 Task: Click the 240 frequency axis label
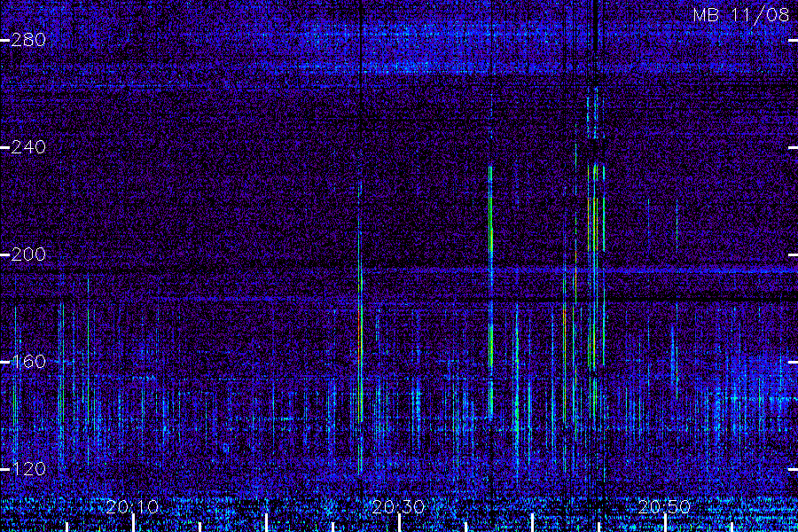(28, 147)
